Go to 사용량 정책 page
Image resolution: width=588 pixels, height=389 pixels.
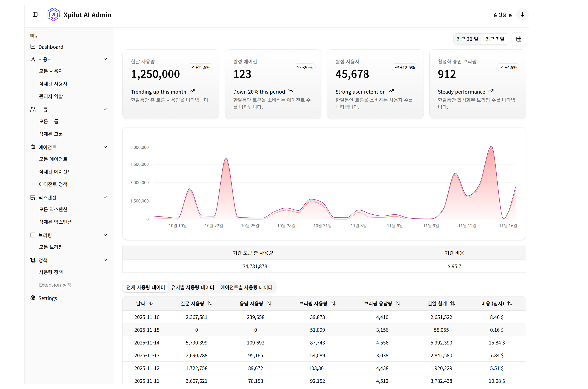(x=51, y=272)
